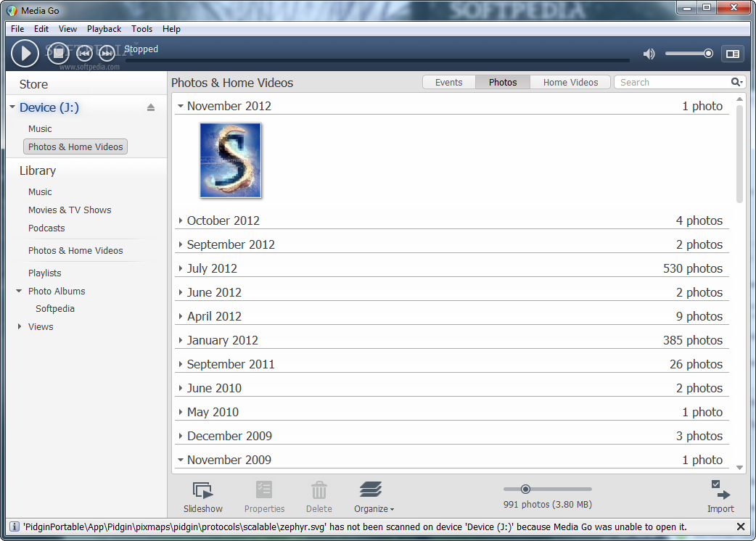The width and height of the screenshot is (756, 541).
Task: Click the '385 photos' count text
Action: point(692,340)
